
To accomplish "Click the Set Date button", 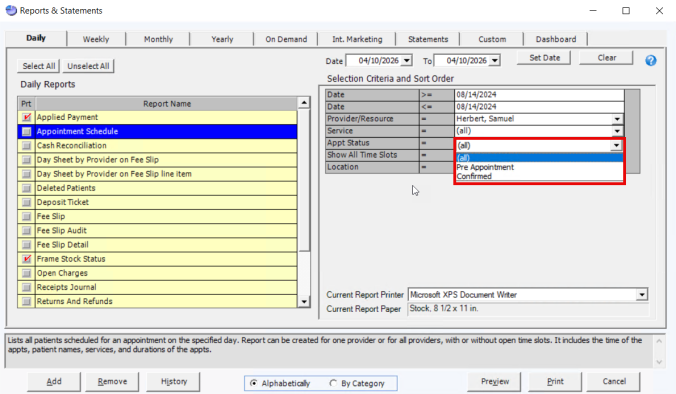I will (545, 58).
